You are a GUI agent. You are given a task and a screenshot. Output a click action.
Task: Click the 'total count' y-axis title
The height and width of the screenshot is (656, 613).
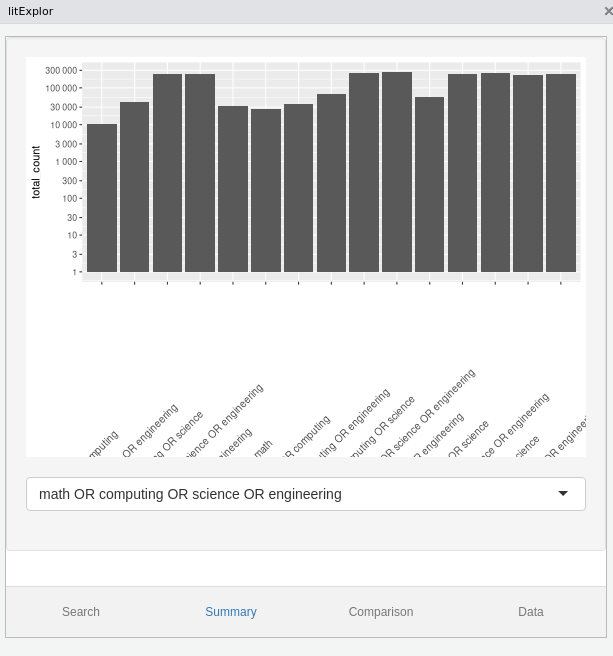pyautogui.click(x=36, y=172)
